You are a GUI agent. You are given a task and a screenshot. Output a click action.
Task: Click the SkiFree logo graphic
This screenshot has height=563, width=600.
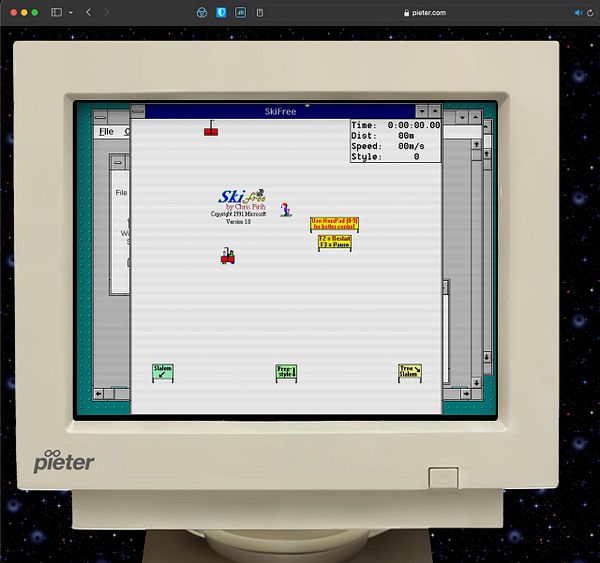click(242, 196)
